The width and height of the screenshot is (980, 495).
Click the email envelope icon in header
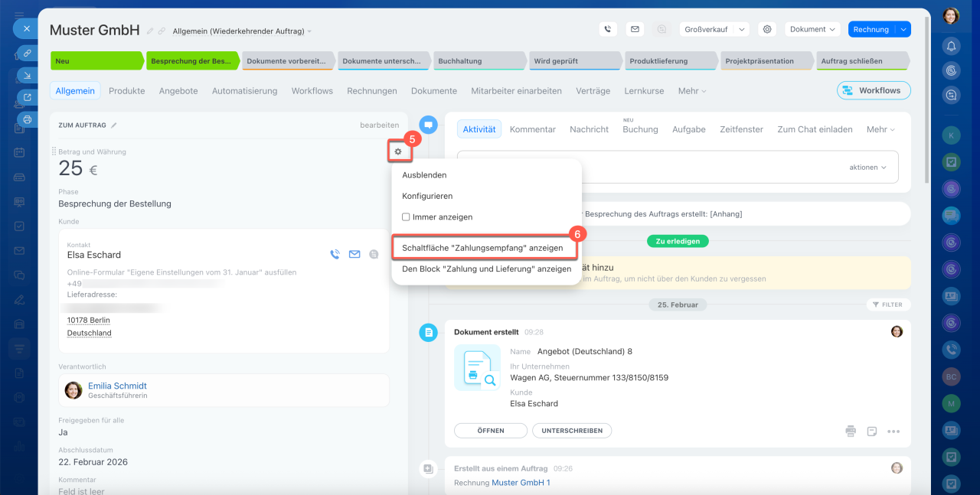point(634,29)
